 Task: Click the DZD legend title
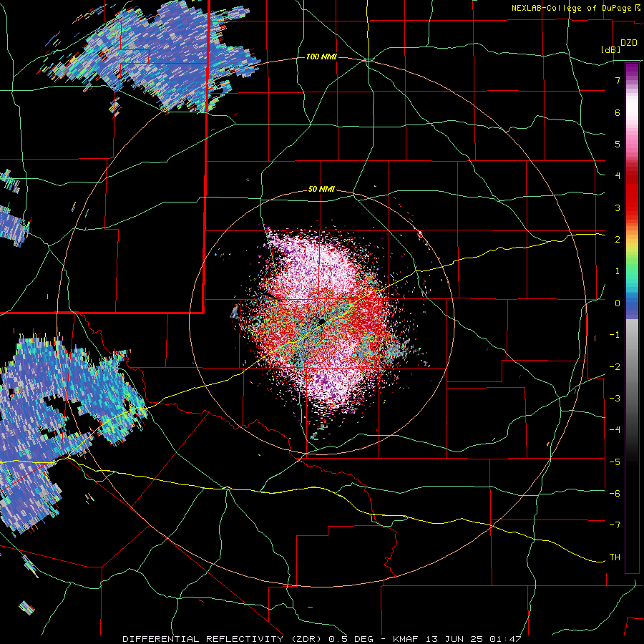pos(629,43)
